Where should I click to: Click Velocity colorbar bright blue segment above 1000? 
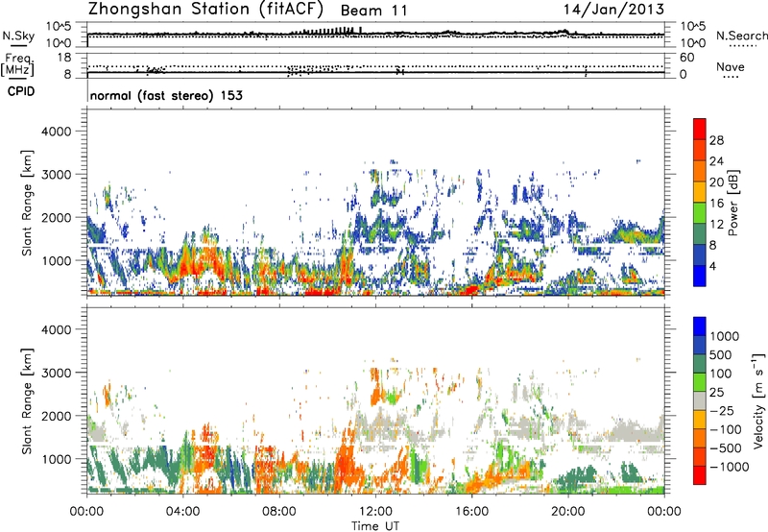[x=700, y=326]
